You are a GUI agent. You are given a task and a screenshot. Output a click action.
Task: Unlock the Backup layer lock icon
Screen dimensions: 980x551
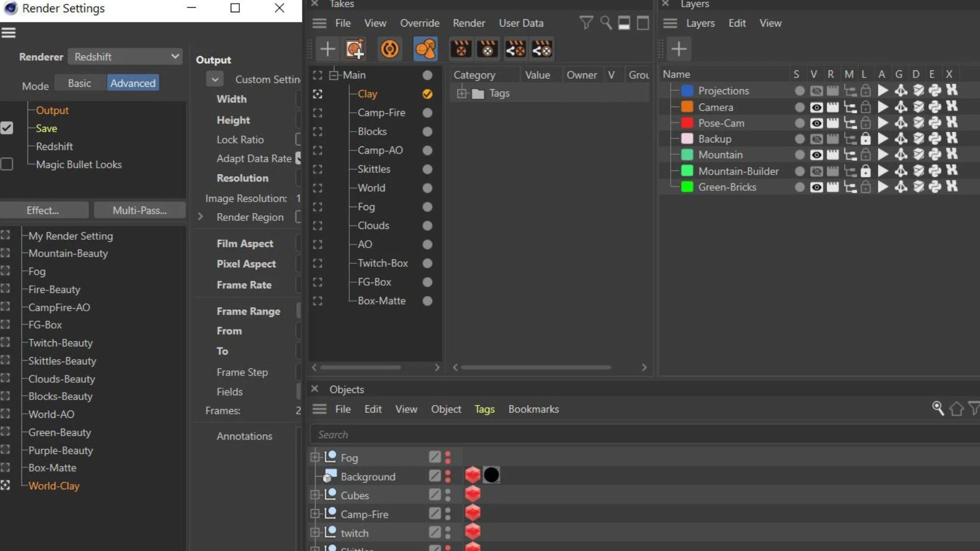click(x=865, y=139)
